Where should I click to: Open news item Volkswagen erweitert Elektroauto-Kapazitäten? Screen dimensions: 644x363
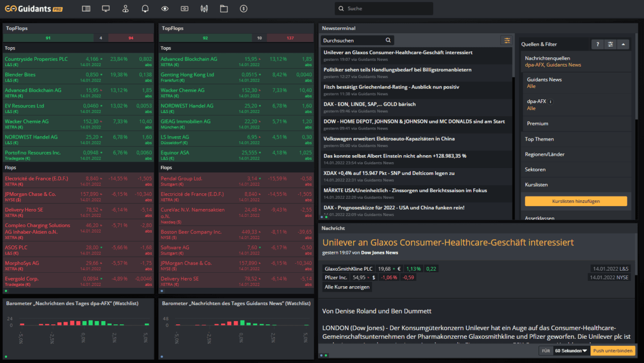click(416, 141)
